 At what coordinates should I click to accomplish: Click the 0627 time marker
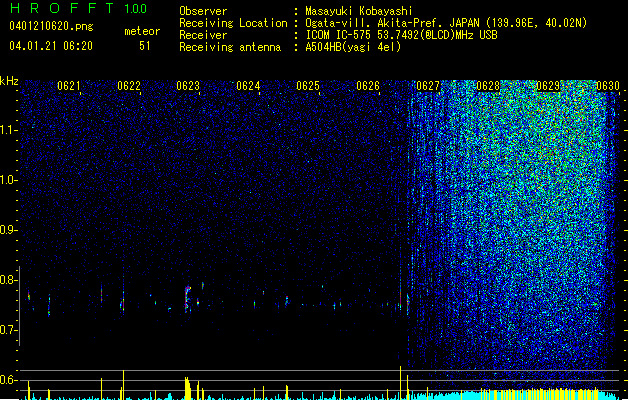pyautogui.click(x=428, y=86)
